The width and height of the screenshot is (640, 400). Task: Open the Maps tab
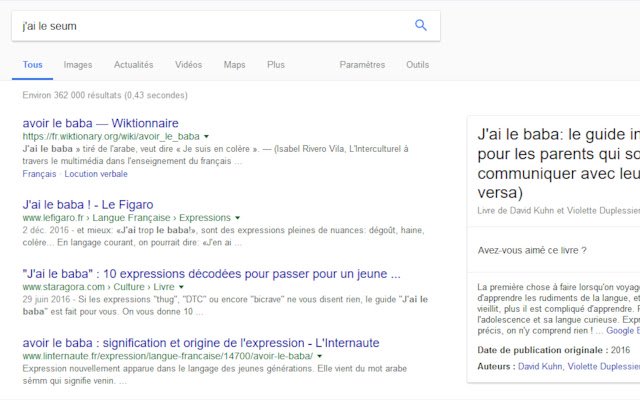click(235, 64)
